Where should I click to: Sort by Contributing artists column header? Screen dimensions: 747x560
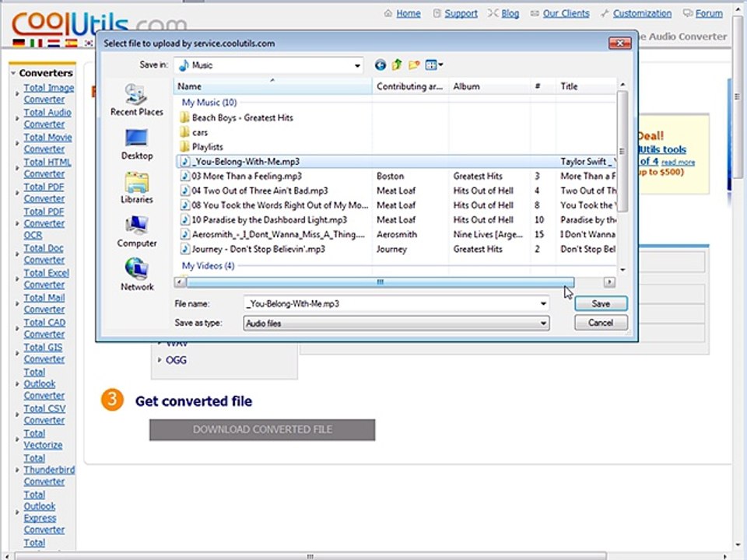click(x=410, y=86)
